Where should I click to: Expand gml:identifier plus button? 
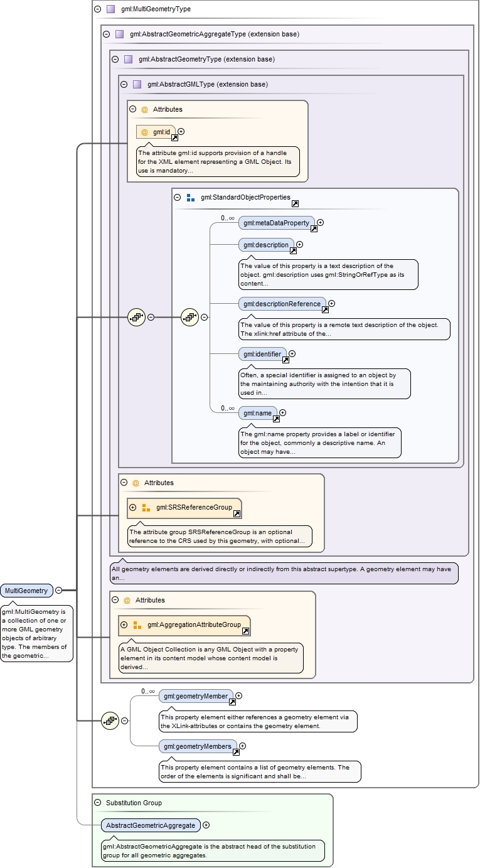pos(292,354)
